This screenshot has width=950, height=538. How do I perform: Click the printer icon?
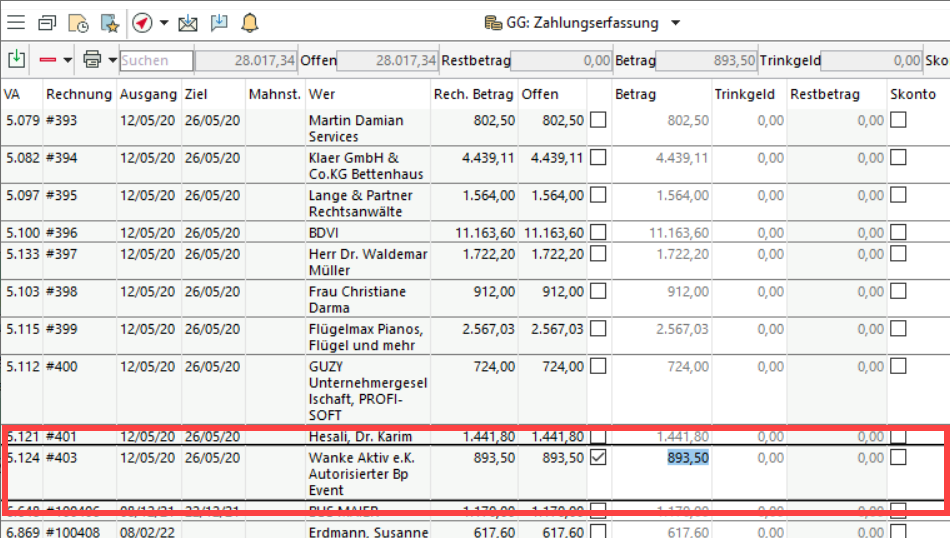[93, 60]
